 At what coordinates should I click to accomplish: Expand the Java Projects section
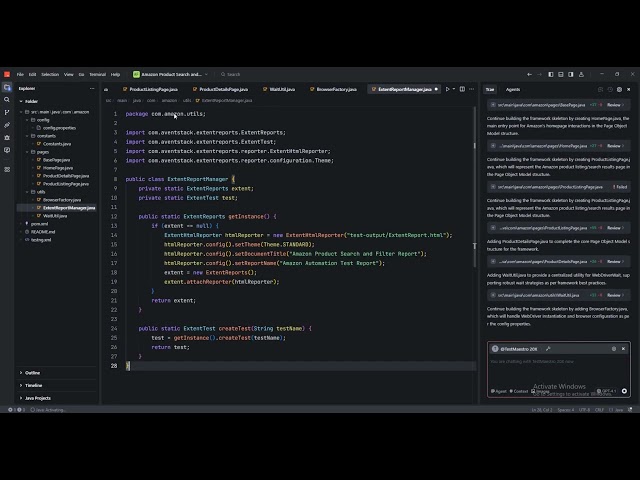point(57,398)
